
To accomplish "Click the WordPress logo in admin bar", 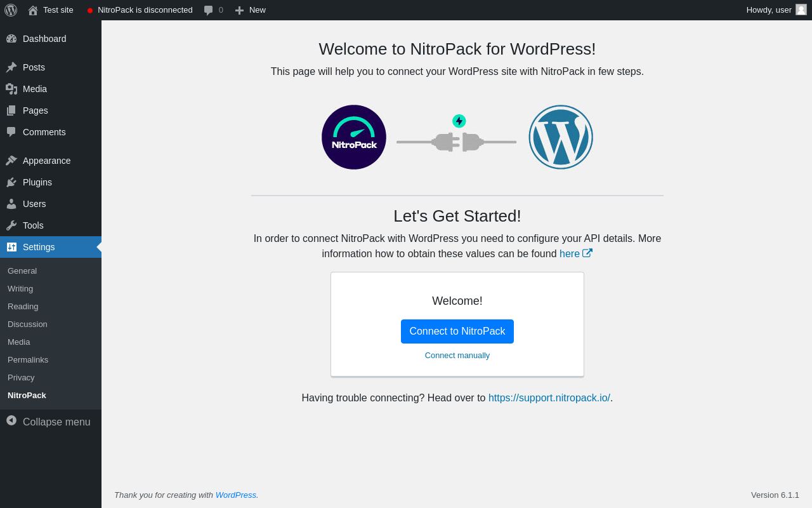I will click(x=11, y=10).
